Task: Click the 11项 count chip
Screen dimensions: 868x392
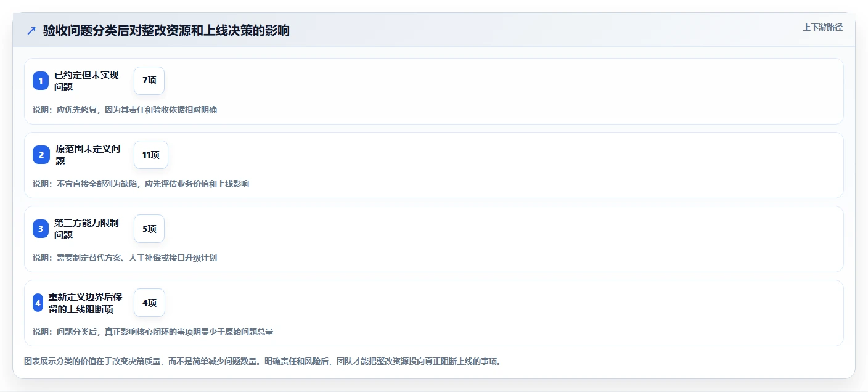Action: [151, 155]
